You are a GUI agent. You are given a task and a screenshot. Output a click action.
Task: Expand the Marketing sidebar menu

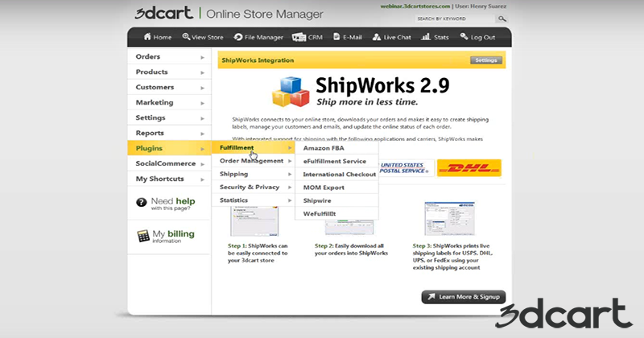tap(167, 103)
